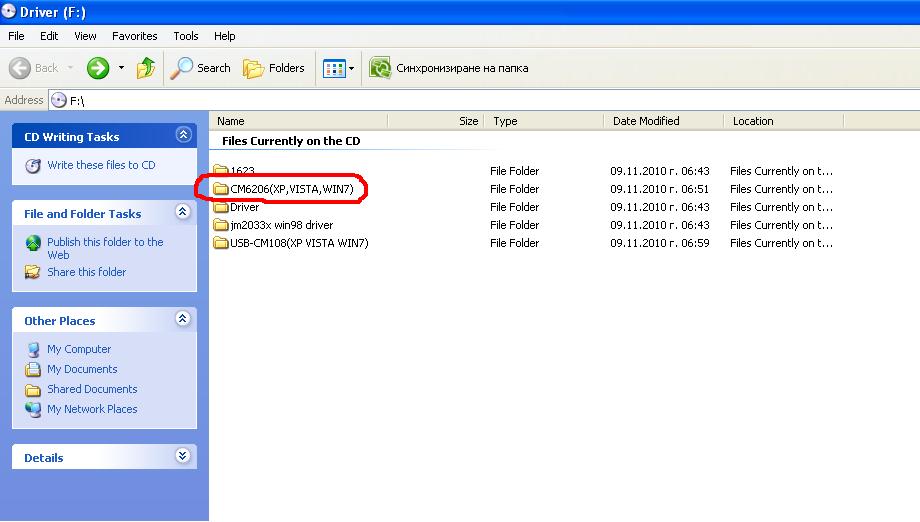Open the Favorites menu

click(134, 36)
